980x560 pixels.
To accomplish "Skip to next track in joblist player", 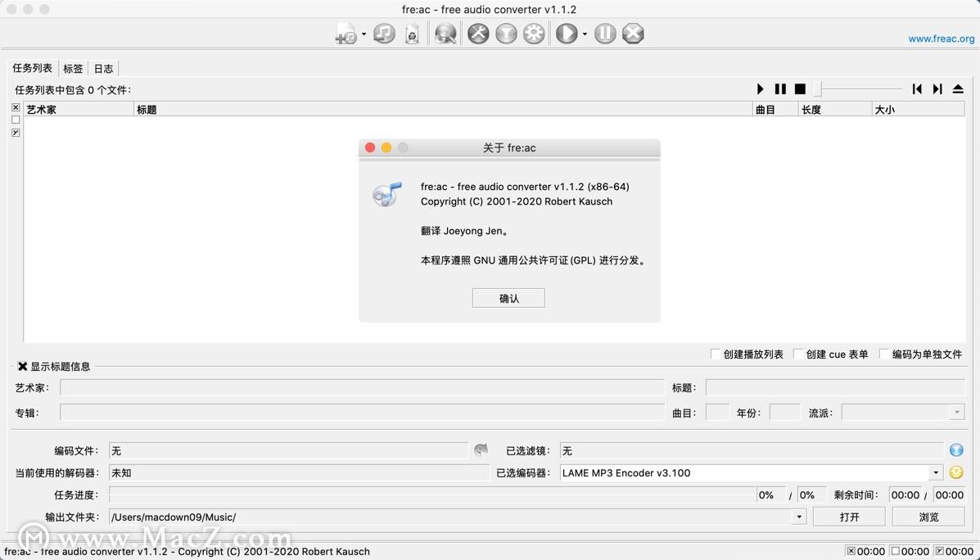I will pos(937,89).
